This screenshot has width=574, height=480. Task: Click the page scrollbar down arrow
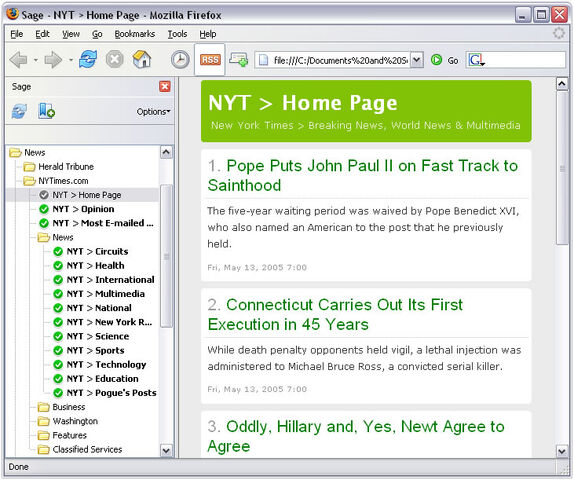[x=562, y=451]
